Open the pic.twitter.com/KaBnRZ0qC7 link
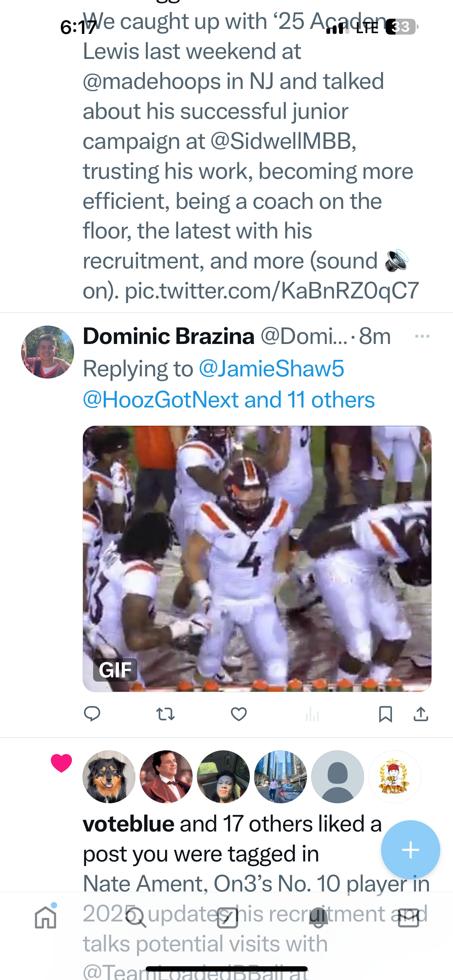 (x=272, y=291)
